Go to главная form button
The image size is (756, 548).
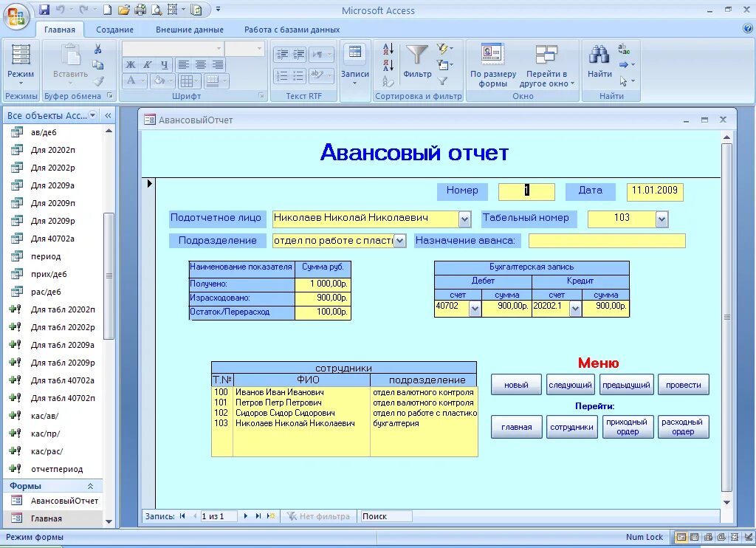(x=517, y=427)
